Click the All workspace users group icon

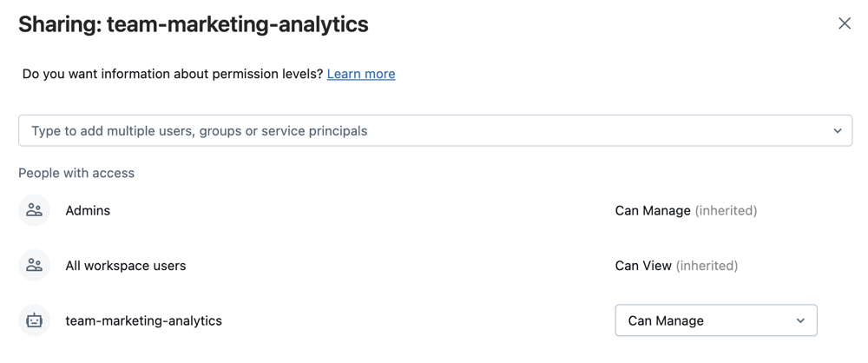pyautogui.click(x=35, y=266)
